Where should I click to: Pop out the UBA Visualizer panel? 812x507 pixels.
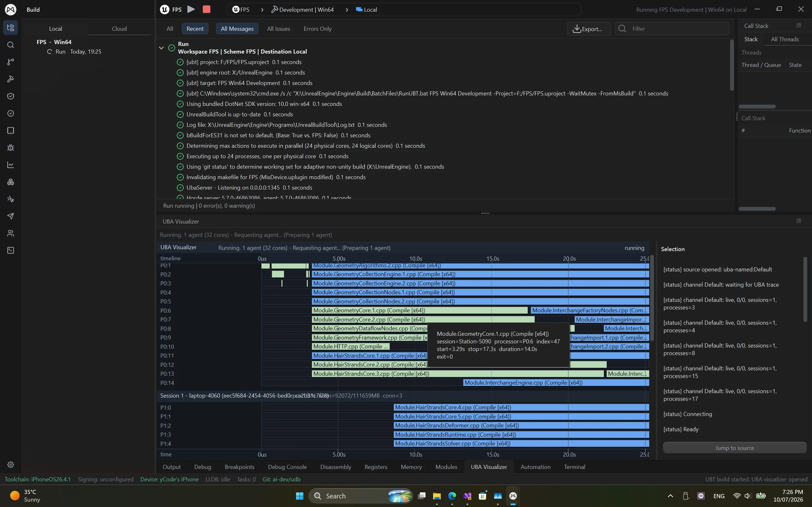click(799, 221)
